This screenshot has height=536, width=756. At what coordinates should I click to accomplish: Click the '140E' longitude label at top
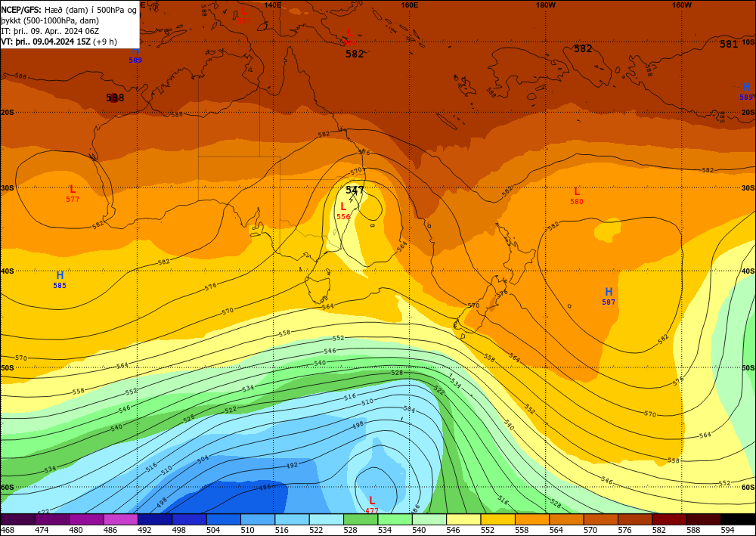[x=274, y=5]
